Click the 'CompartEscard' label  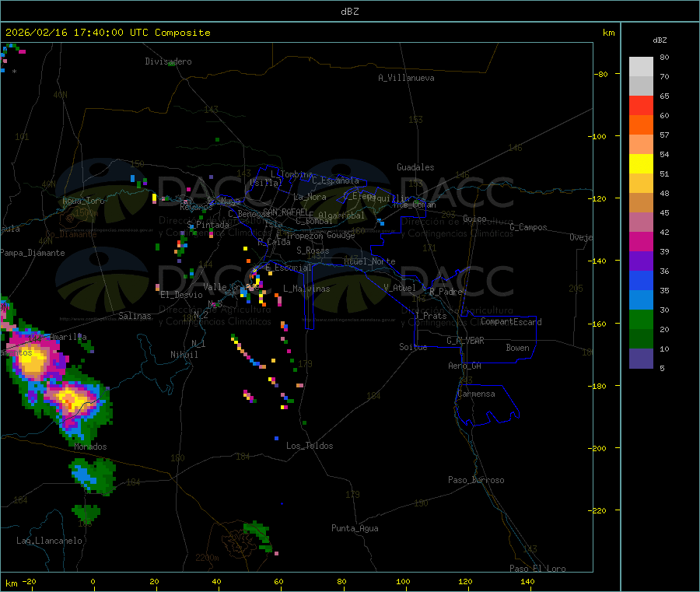pyautogui.click(x=511, y=322)
